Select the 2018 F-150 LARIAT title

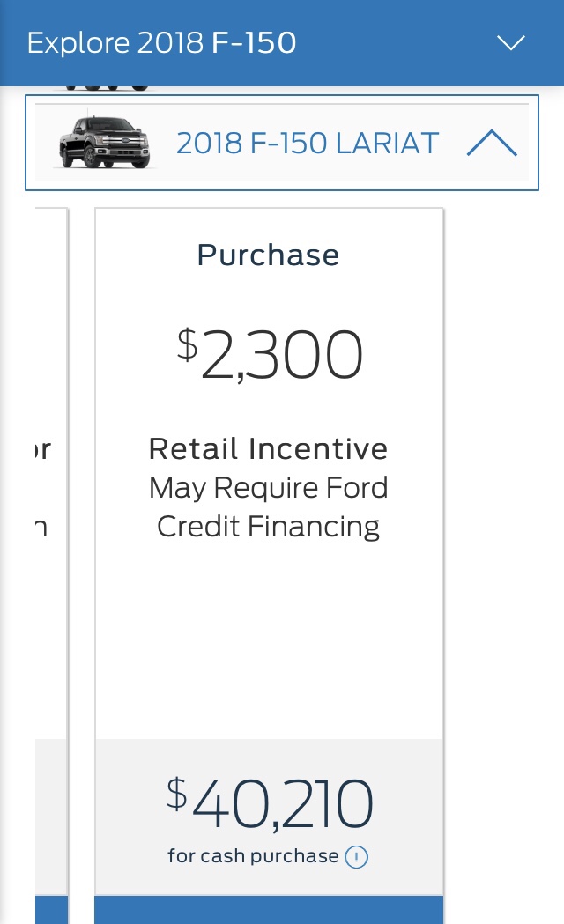click(x=308, y=144)
